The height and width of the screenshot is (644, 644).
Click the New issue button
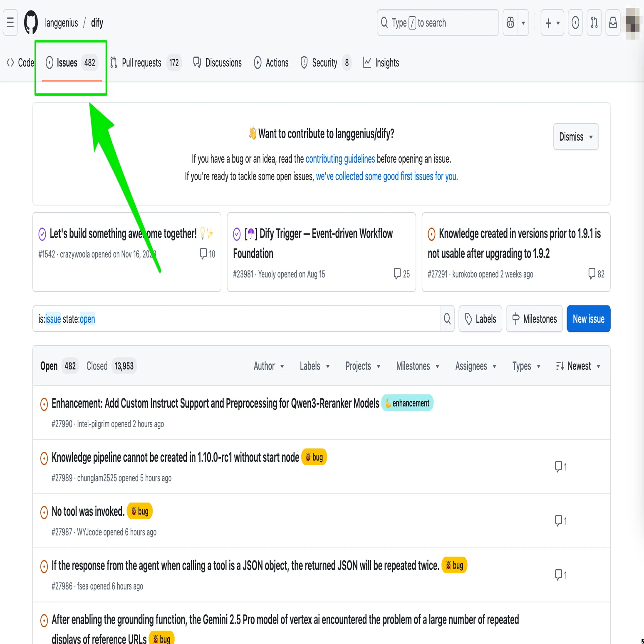(x=589, y=319)
